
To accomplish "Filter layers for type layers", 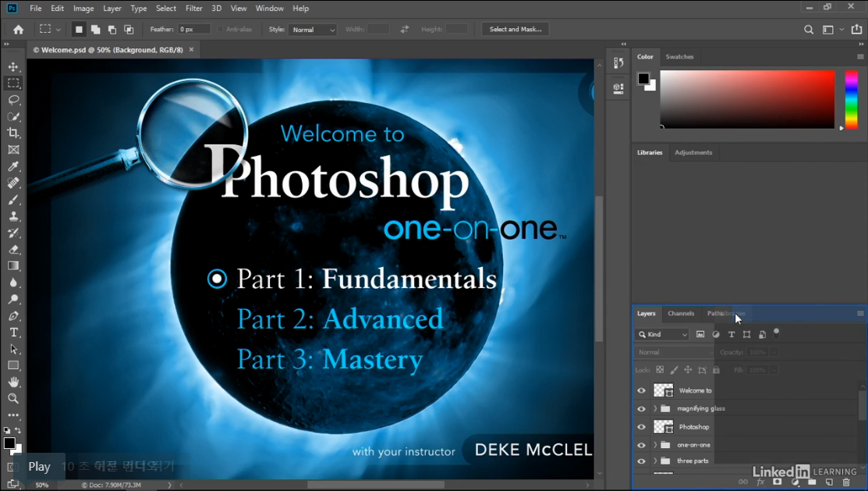I will click(x=732, y=334).
